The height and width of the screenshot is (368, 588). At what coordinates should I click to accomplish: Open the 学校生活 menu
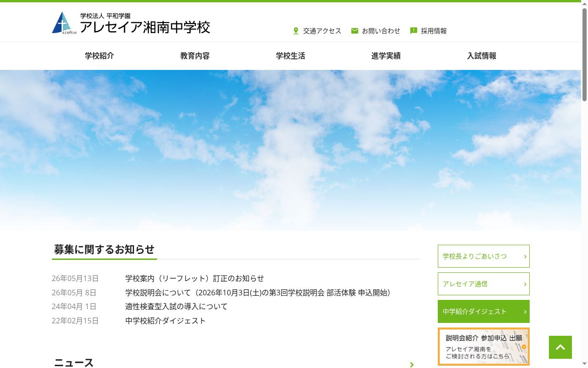[290, 56]
